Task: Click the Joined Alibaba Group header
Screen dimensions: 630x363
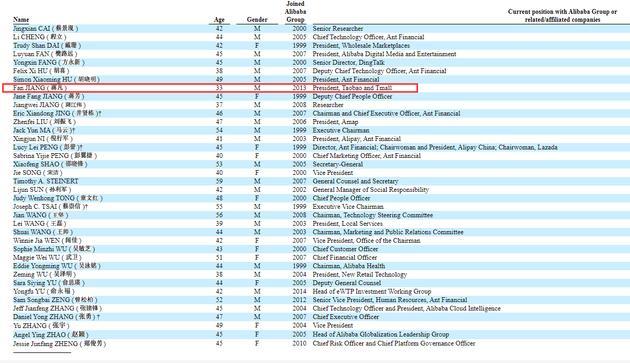Action: point(295,11)
